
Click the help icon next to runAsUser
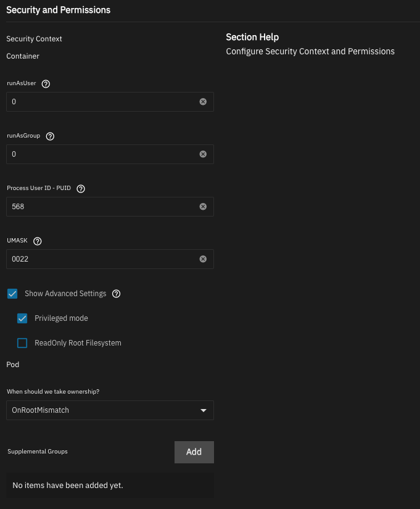click(x=46, y=83)
